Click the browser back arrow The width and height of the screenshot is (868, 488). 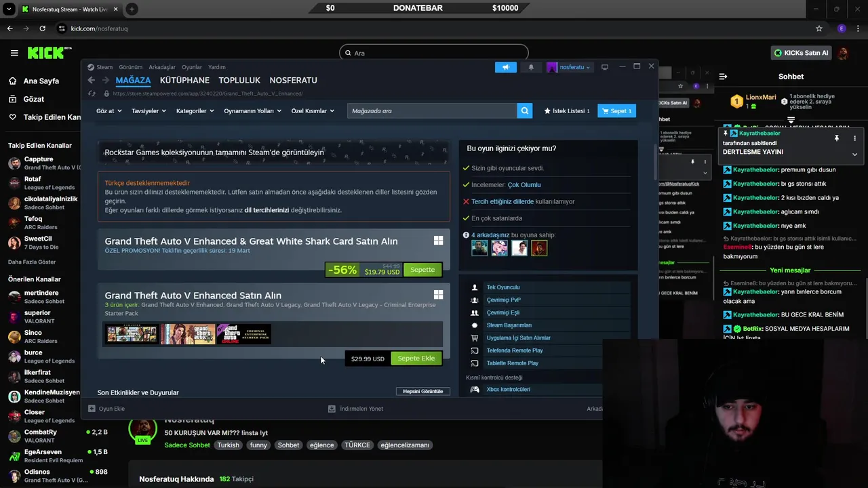pos(9,28)
